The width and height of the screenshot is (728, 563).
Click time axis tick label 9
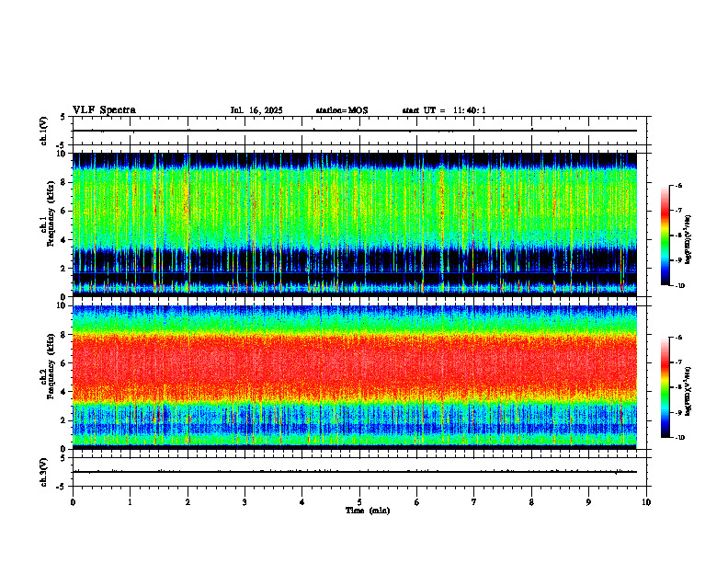point(588,502)
